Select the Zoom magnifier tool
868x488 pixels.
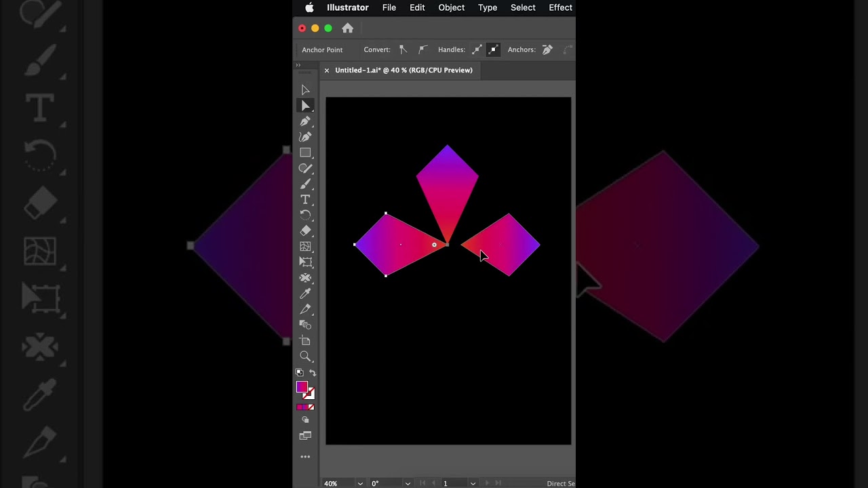pos(305,357)
